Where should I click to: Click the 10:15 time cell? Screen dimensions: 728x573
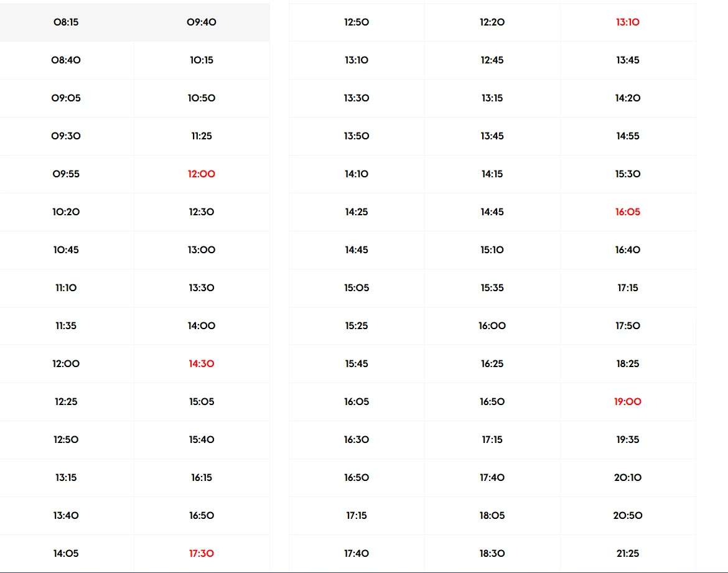pyautogui.click(x=202, y=60)
